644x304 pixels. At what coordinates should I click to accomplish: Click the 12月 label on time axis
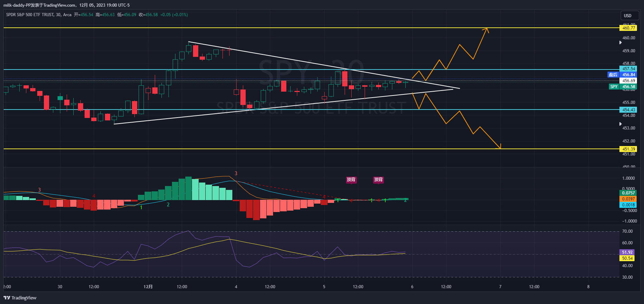click(148, 287)
